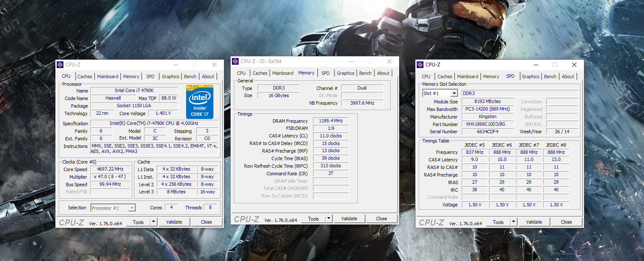Viewport: 644px width, 261px height.
Task: Switch to Graphics tab in left window
Action: point(171,76)
